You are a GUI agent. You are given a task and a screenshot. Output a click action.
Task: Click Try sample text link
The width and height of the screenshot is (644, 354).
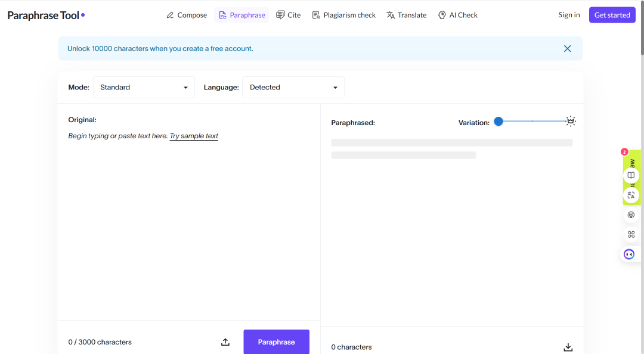click(x=194, y=136)
